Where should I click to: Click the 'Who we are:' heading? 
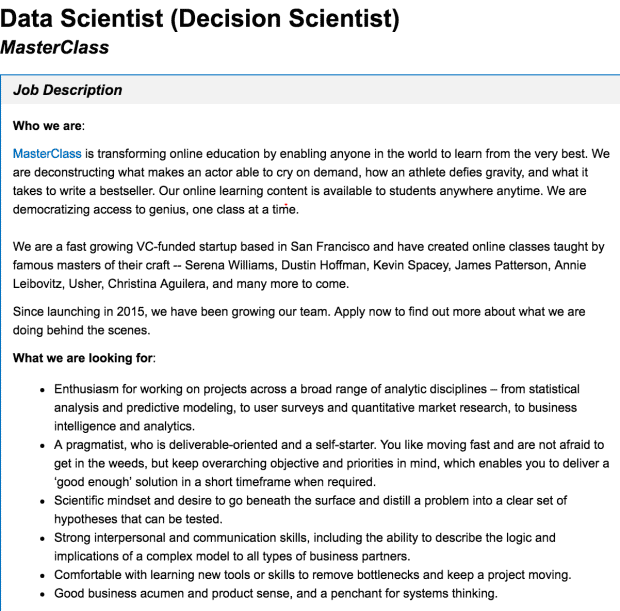tap(49, 126)
